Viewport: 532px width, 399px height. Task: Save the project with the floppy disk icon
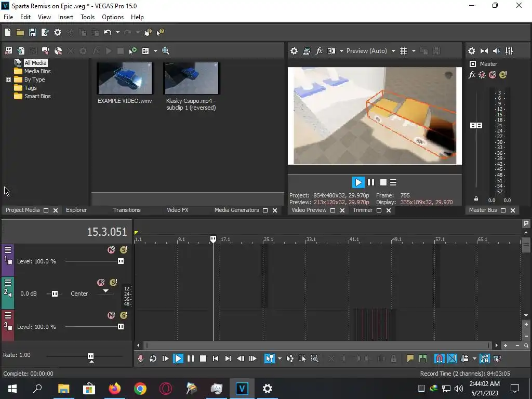click(x=33, y=32)
